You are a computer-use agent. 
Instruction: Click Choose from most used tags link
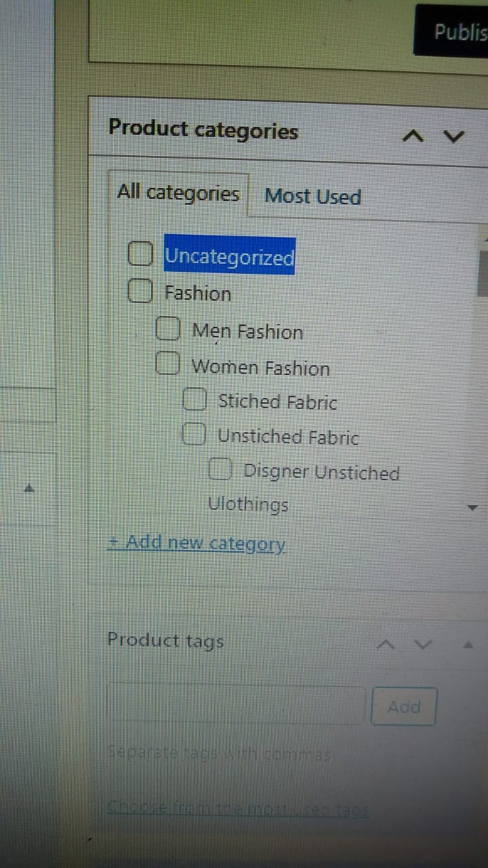[x=237, y=809]
